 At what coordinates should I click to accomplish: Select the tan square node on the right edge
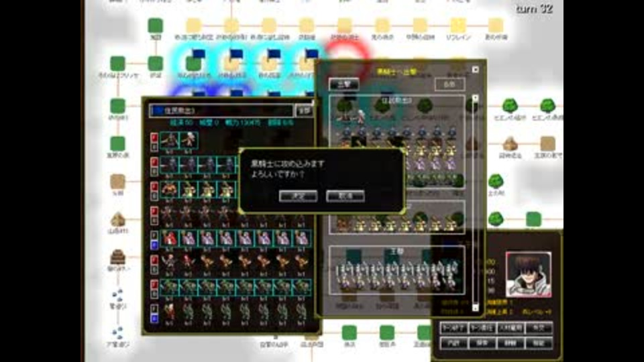pyautogui.click(x=547, y=144)
